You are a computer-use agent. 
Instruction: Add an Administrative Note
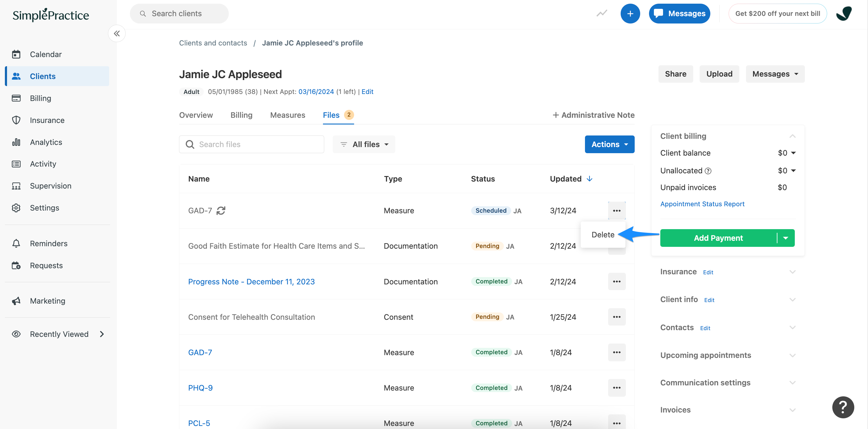pos(594,115)
